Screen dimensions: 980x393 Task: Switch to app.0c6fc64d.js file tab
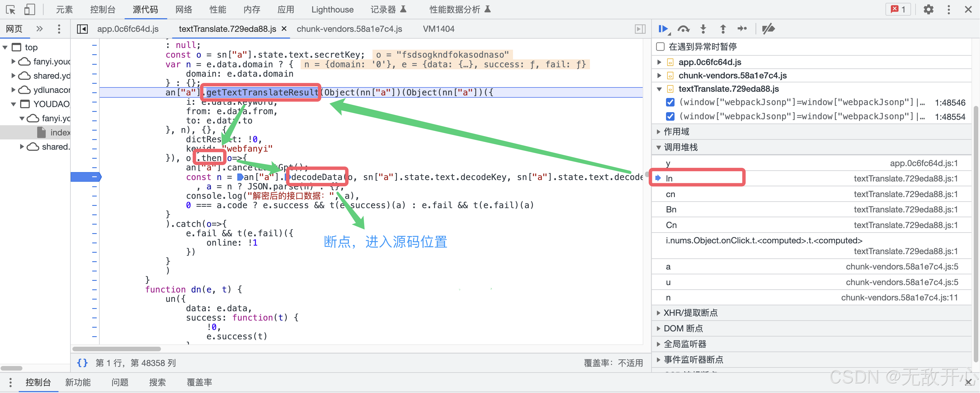(128, 29)
